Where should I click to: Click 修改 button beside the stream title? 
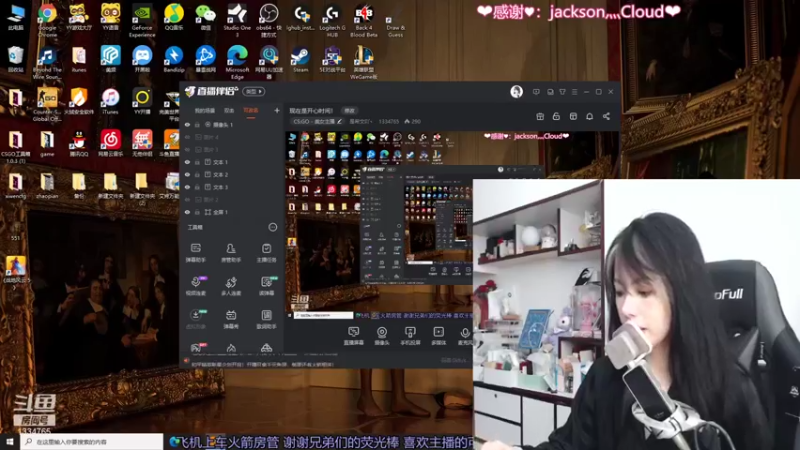pyautogui.click(x=349, y=110)
